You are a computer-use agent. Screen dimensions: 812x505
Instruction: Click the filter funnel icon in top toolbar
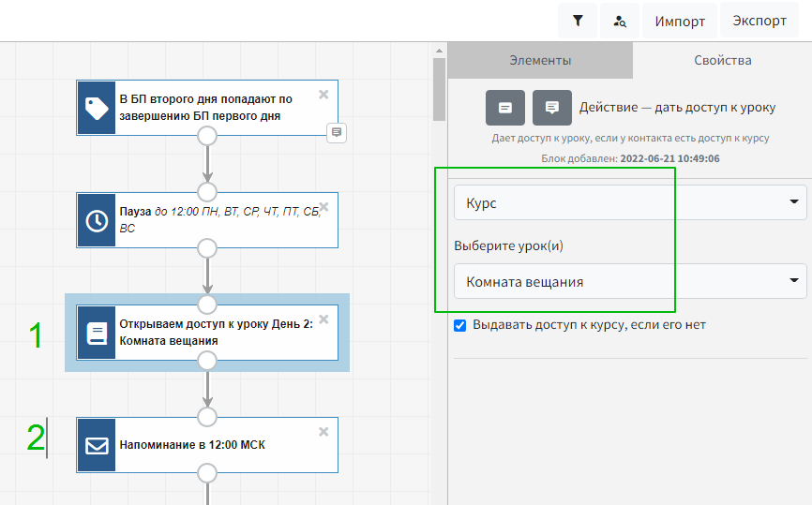click(578, 21)
